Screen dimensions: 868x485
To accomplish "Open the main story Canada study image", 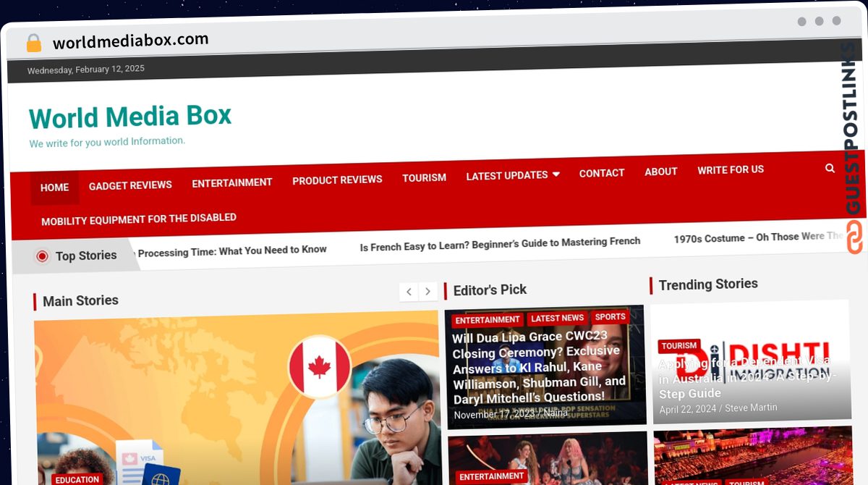I will point(237,398).
